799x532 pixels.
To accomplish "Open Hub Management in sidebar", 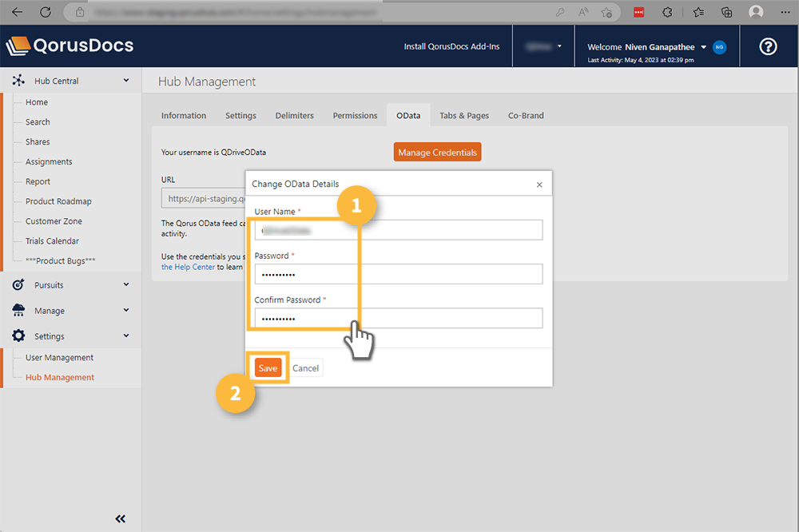I will coord(60,378).
